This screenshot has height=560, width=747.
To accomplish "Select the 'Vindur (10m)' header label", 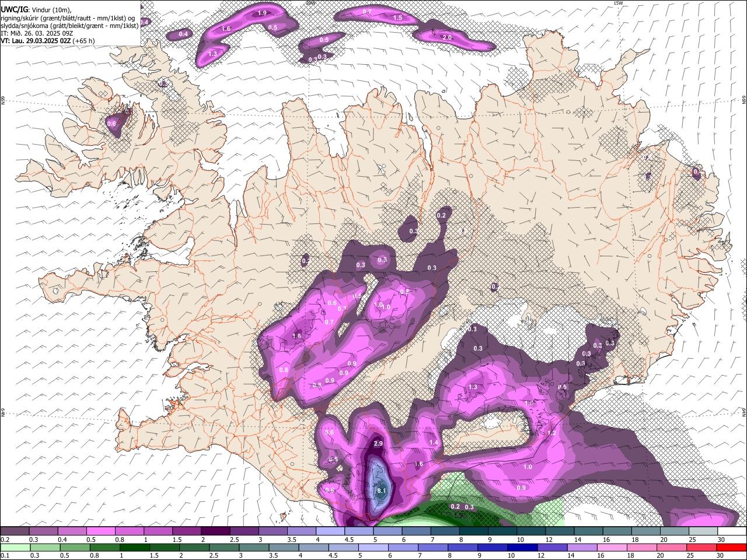I will click(x=51, y=9).
